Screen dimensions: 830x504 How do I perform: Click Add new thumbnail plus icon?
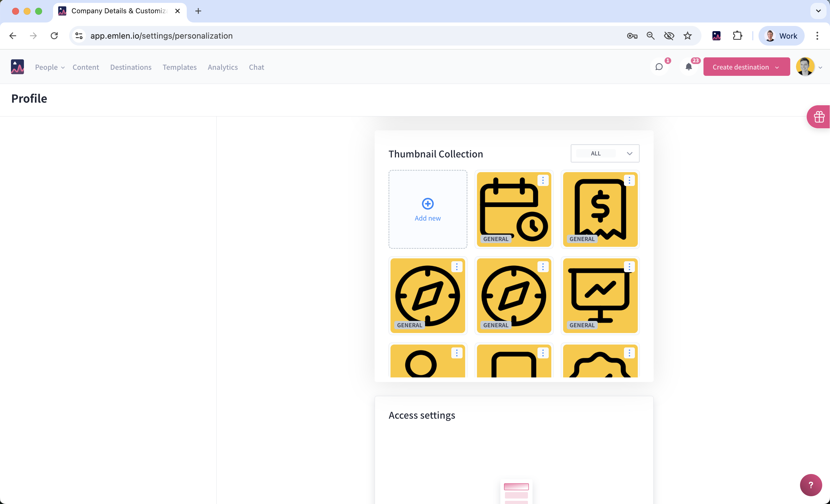[x=427, y=204]
